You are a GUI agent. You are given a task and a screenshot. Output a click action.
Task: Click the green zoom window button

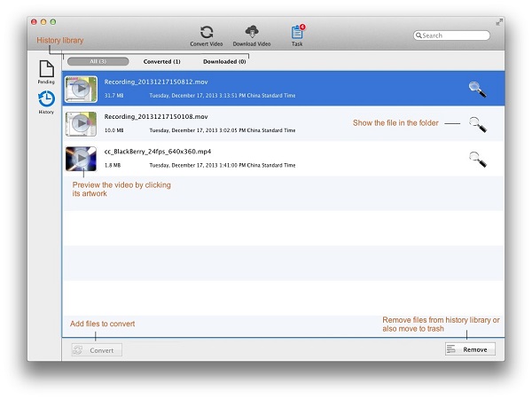coord(53,21)
